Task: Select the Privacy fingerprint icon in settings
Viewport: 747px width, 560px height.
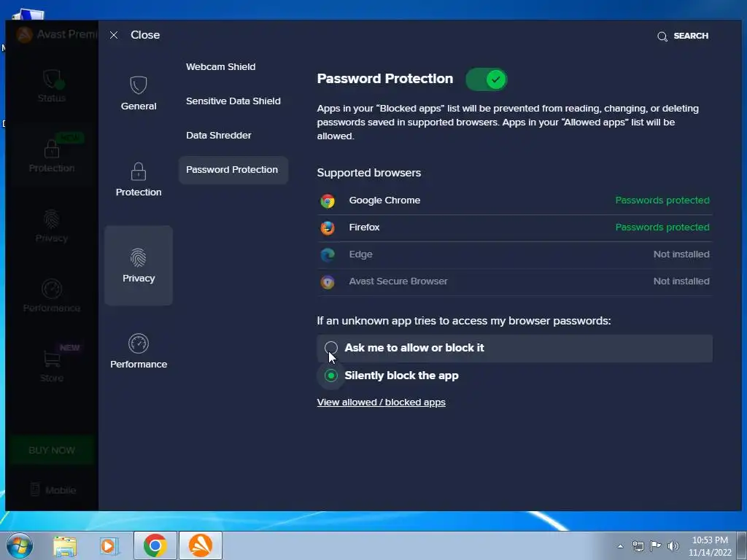Action: coord(138,257)
